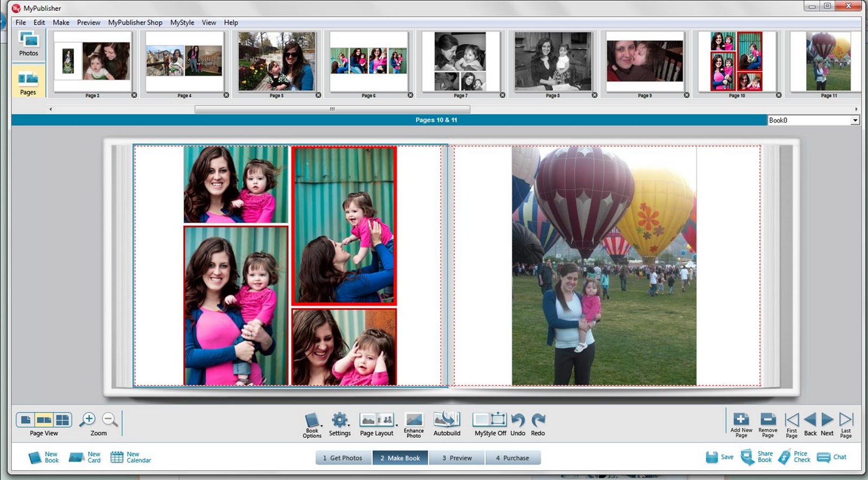
Task: Add a new page to the book
Action: coord(741,420)
